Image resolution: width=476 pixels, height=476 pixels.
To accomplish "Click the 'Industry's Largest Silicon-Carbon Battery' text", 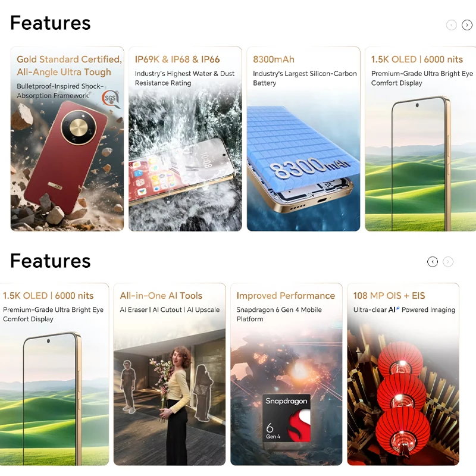I will pos(305,79).
